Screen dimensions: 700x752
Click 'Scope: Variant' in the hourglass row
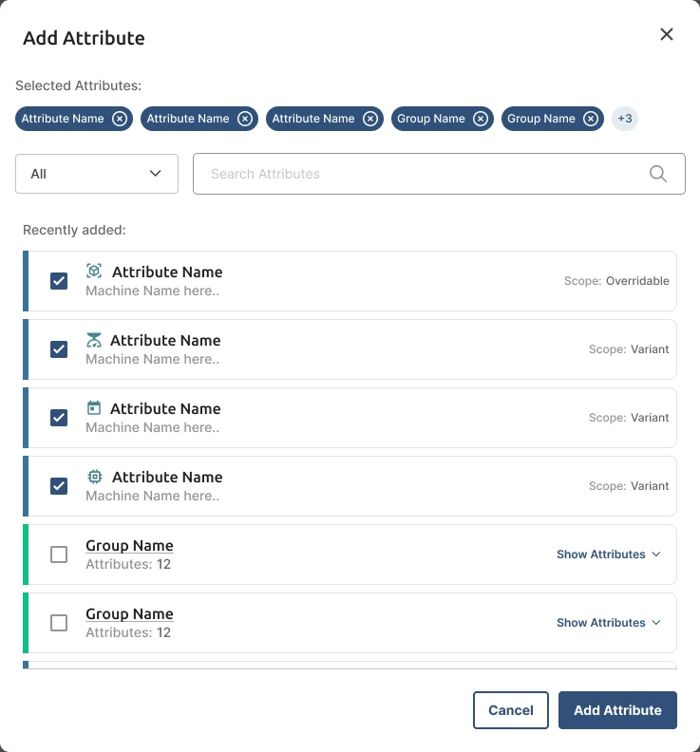click(x=629, y=349)
